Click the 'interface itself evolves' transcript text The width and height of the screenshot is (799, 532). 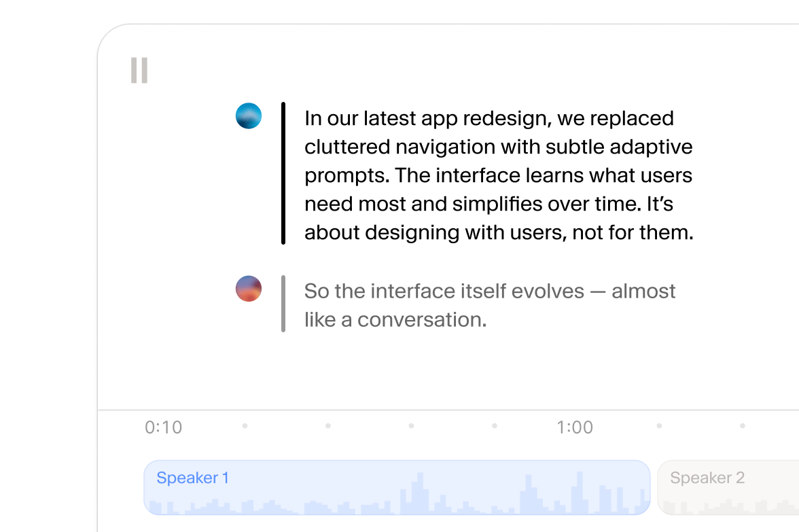(x=489, y=305)
